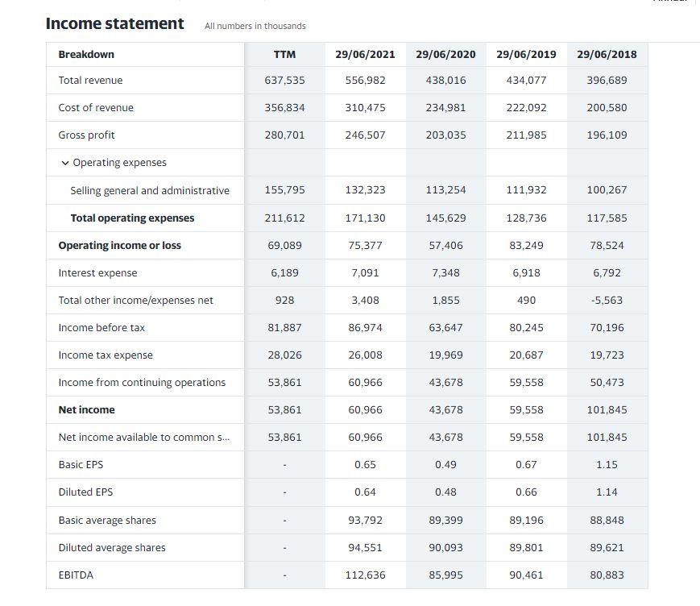Click the EBITDA row label
The width and height of the screenshot is (700, 606).
[76, 575]
